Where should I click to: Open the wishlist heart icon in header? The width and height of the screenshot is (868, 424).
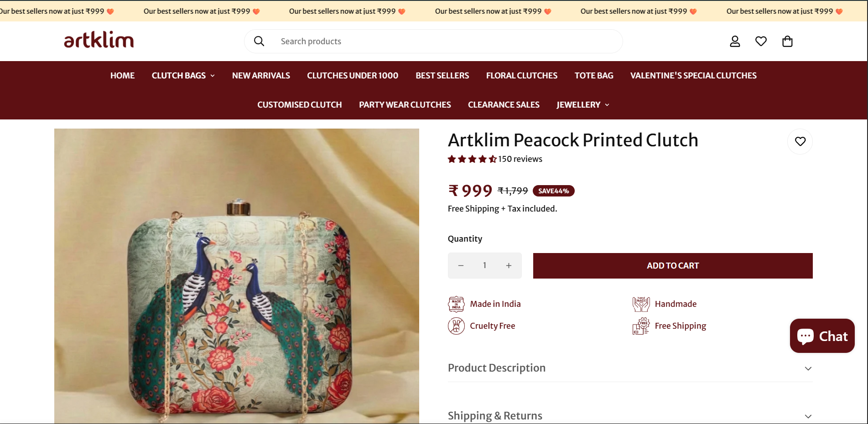click(x=761, y=41)
